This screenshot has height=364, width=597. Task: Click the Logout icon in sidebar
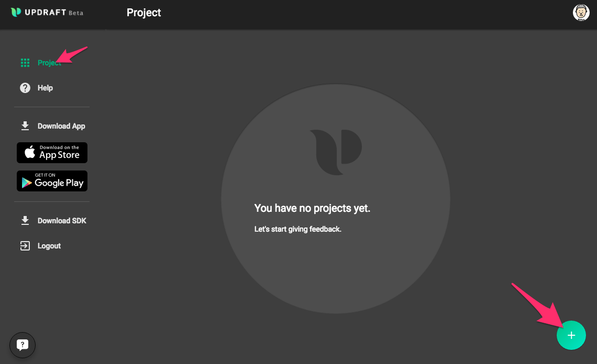[x=25, y=245]
